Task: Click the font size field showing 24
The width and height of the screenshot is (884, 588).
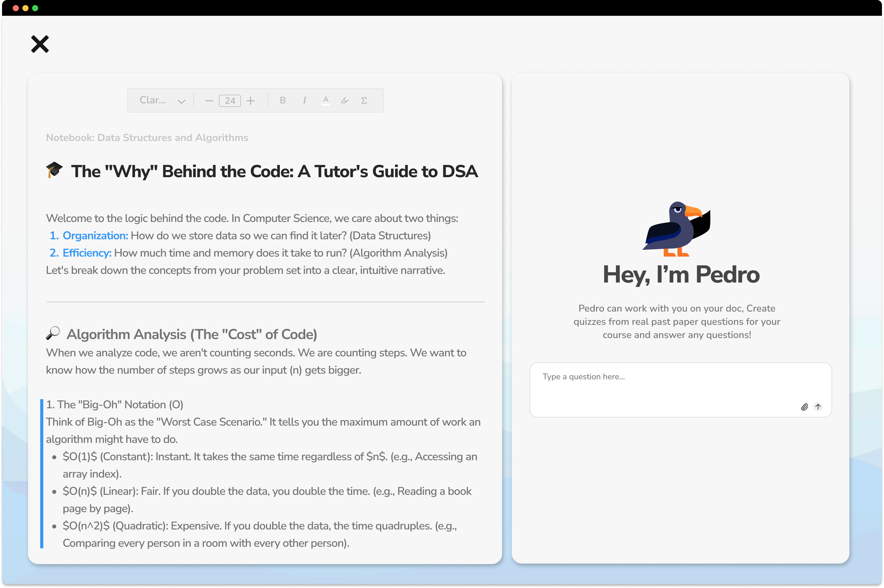Action: [230, 101]
